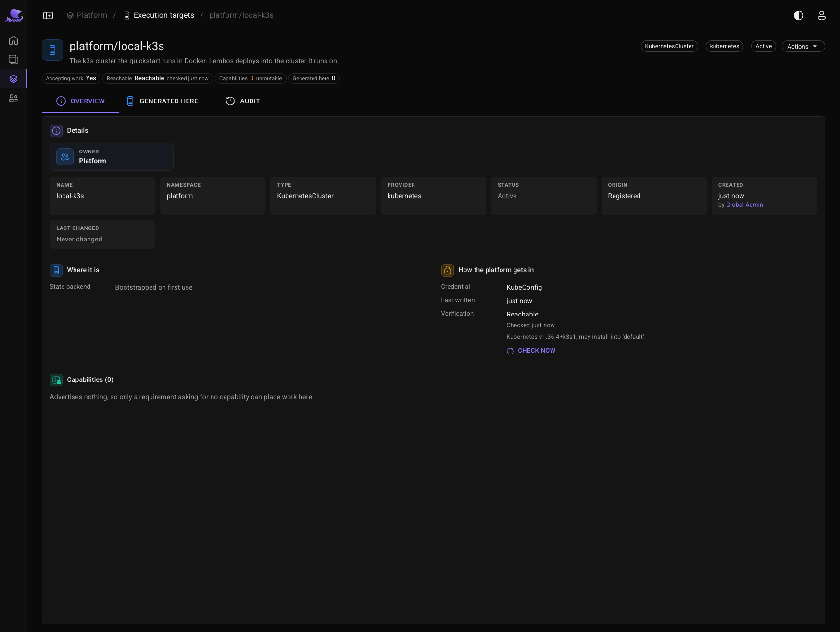Click the Reachable checked just now pill
Viewport: 840px width, 632px height.
pyautogui.click(x=157, y=78)
